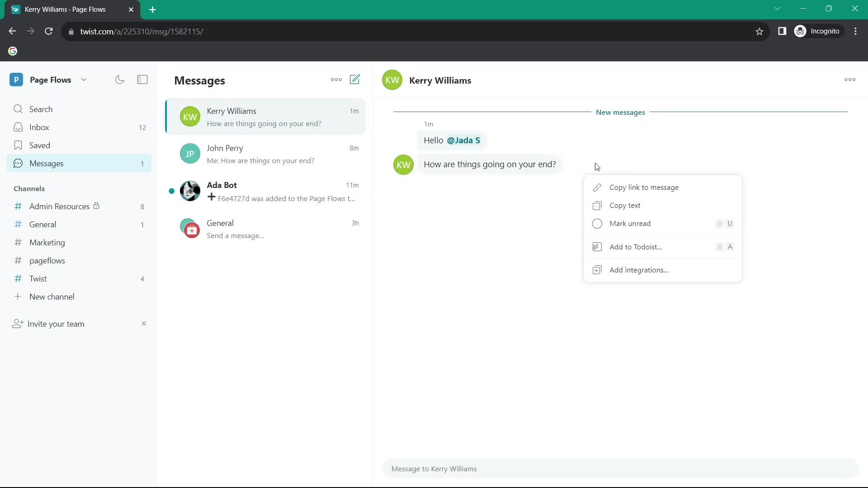
Task: Click the address bar URL
Action: pos(142,32)
